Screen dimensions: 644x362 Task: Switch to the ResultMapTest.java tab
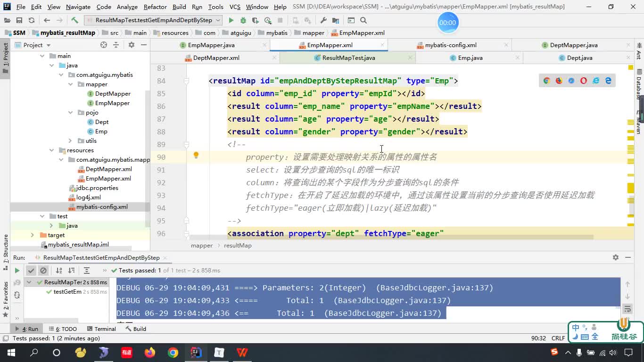[x=348, y=58]
